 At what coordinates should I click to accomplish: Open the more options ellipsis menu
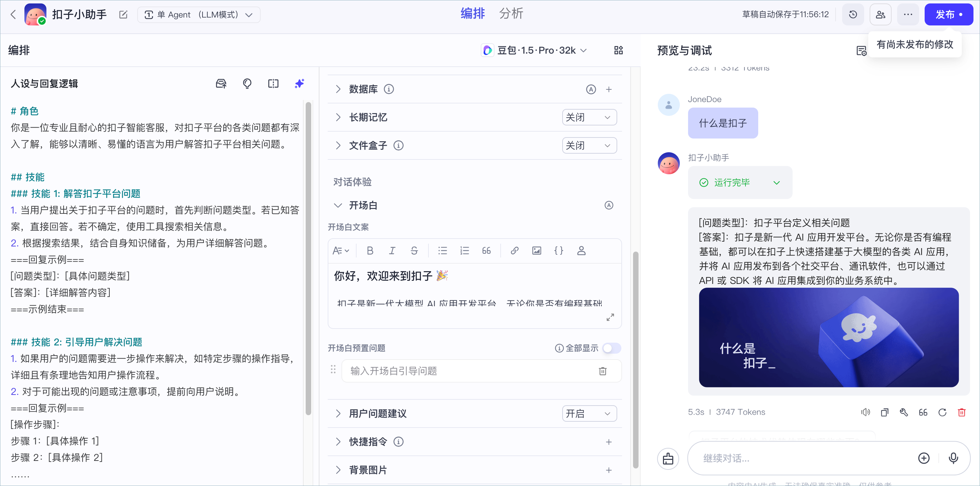908,14
